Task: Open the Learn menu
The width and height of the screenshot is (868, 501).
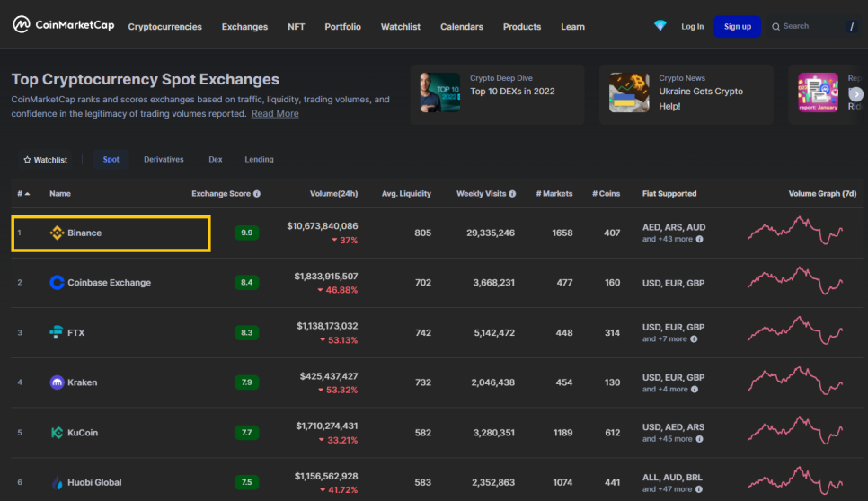Action: [x=573, y=27]
